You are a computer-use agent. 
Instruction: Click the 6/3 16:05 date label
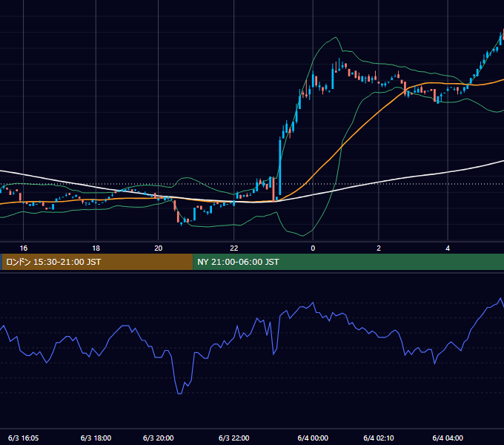click(24, 438)
